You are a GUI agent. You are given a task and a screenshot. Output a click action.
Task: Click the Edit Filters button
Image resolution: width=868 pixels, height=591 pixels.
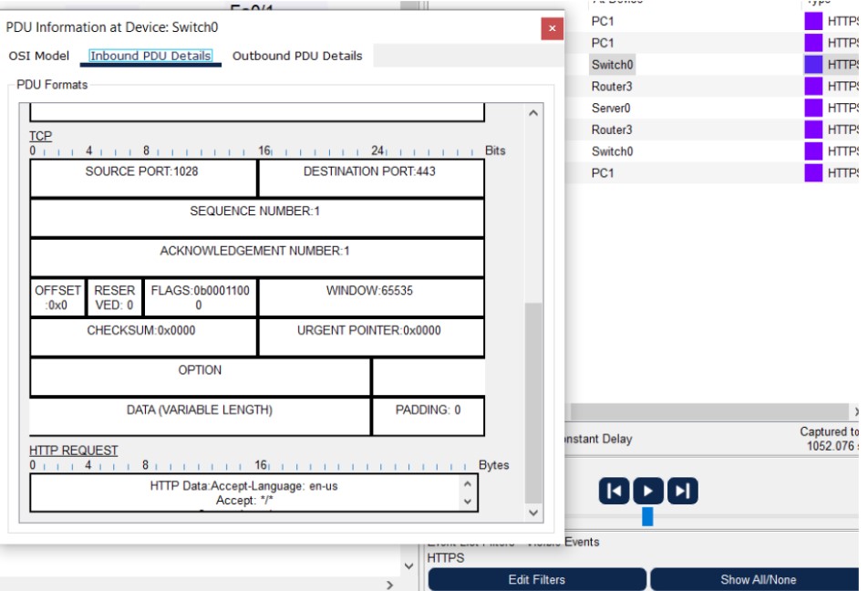[x=536, y=579]
